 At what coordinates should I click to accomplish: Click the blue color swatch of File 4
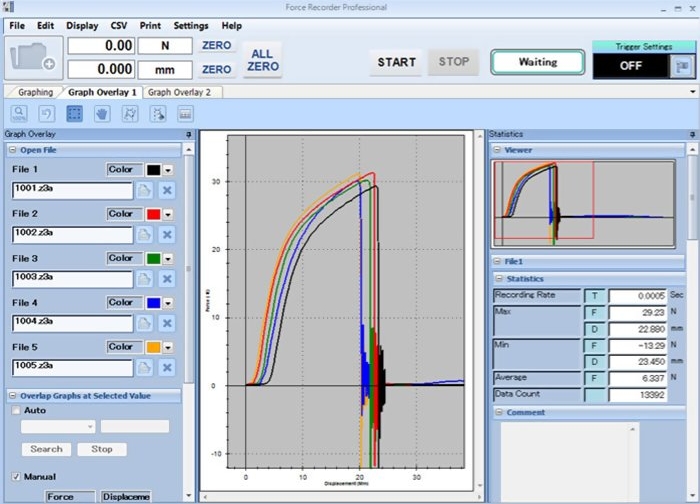[x=153, y=302]
